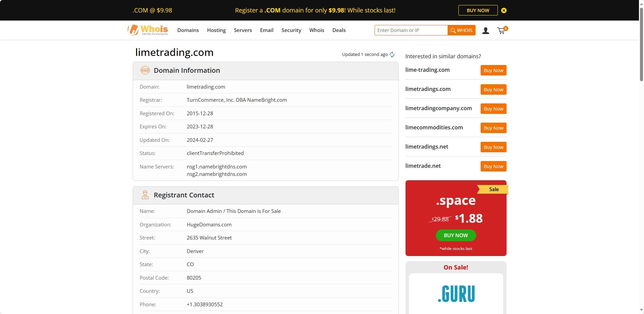This screenshot has width=644, height=314.
Task: Select status clientTransferProhibited
Action: [x=215, y=153]
